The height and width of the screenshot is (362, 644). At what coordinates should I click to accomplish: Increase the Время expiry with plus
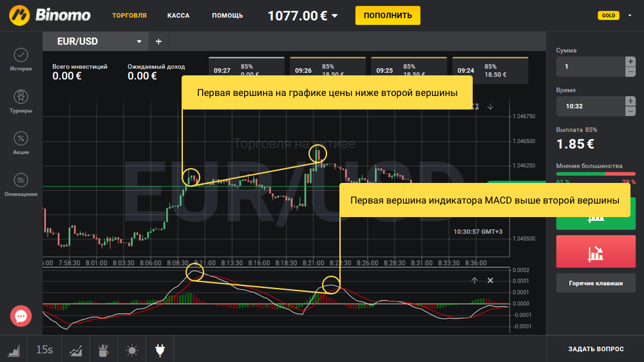tap(630, 101)
